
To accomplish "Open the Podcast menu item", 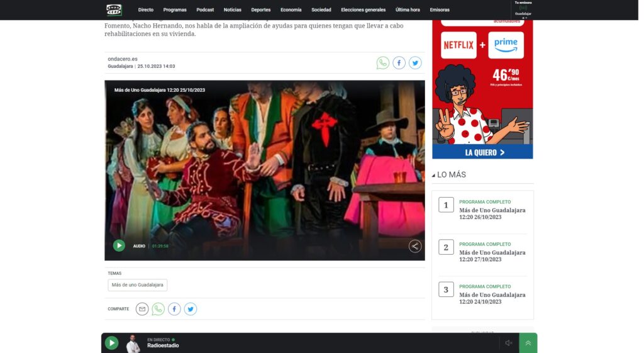I will [x=205, y=9].
